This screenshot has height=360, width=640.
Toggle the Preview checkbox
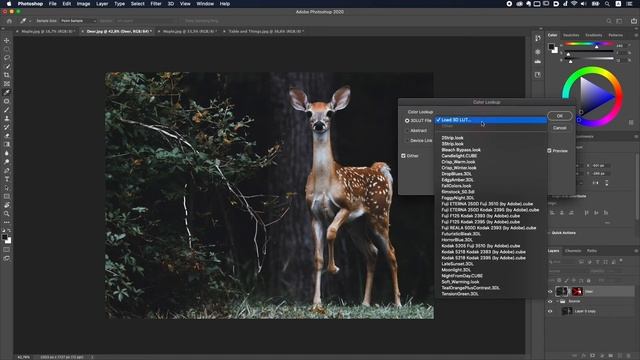pyautogui.click(x=549, y=151)
